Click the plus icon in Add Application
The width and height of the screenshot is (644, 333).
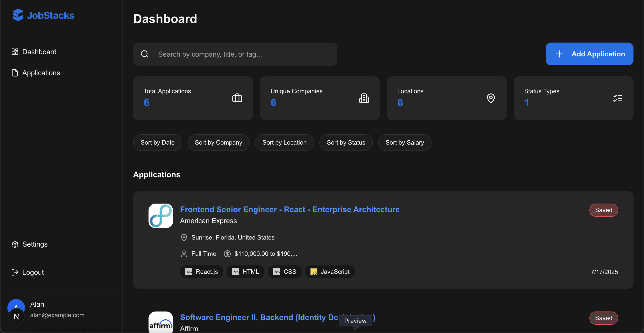tap(559, 54)
